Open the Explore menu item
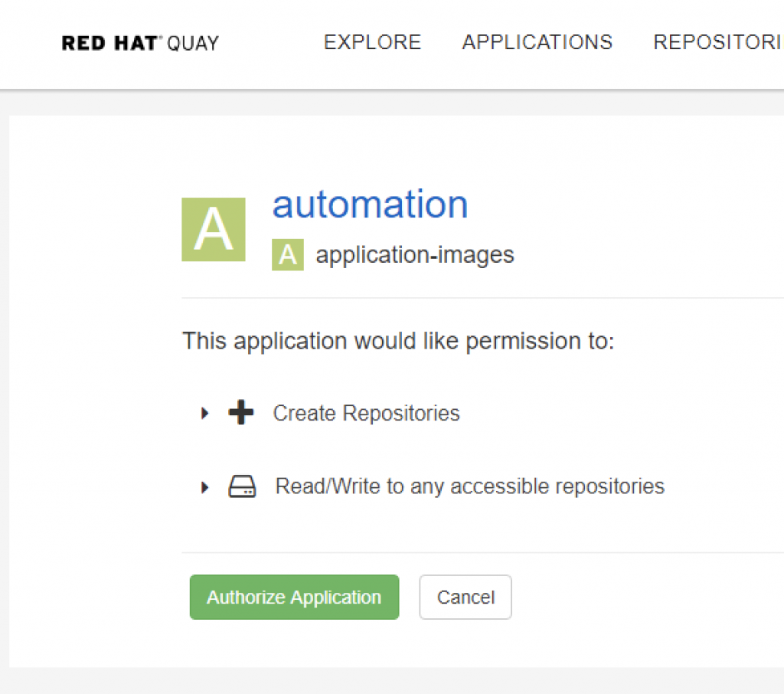Image resolution: width=784 pixels, height=694 pixels. (x=373, y=43)
